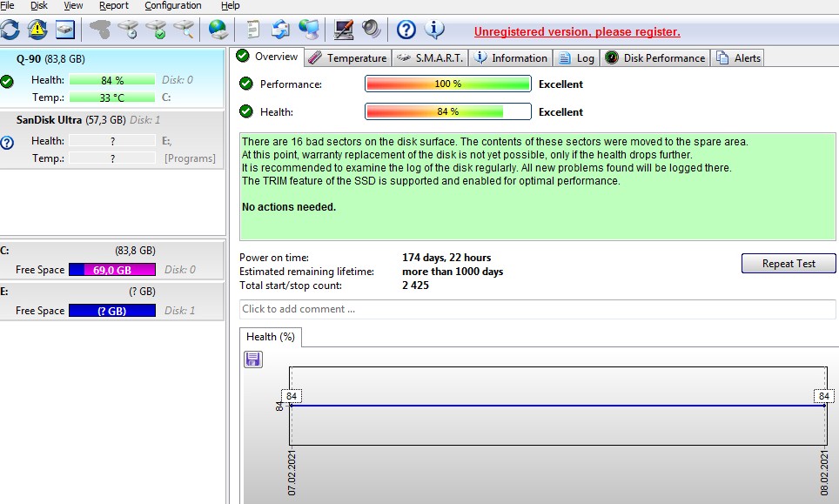This screenshot has width=839, height=504.
Task: Click green check icon beside Health label
Action: (x=246, y=111)
